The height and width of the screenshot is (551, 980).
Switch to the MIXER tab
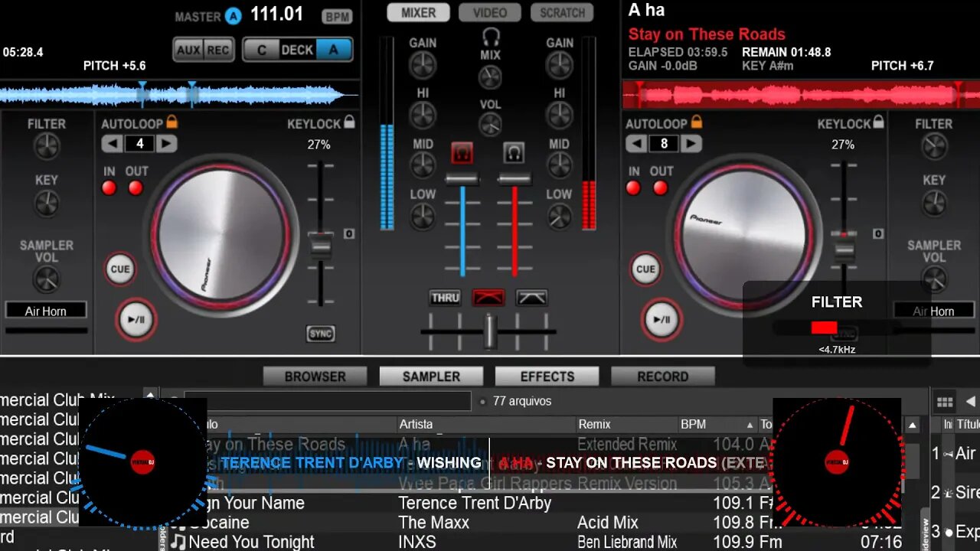click(x=419, y=12)
